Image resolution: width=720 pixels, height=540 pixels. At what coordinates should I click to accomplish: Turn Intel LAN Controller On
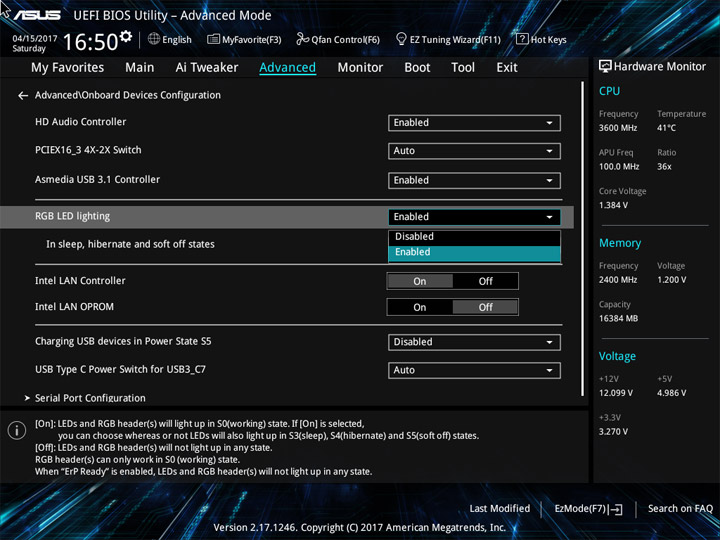click(x=420, y=281)
